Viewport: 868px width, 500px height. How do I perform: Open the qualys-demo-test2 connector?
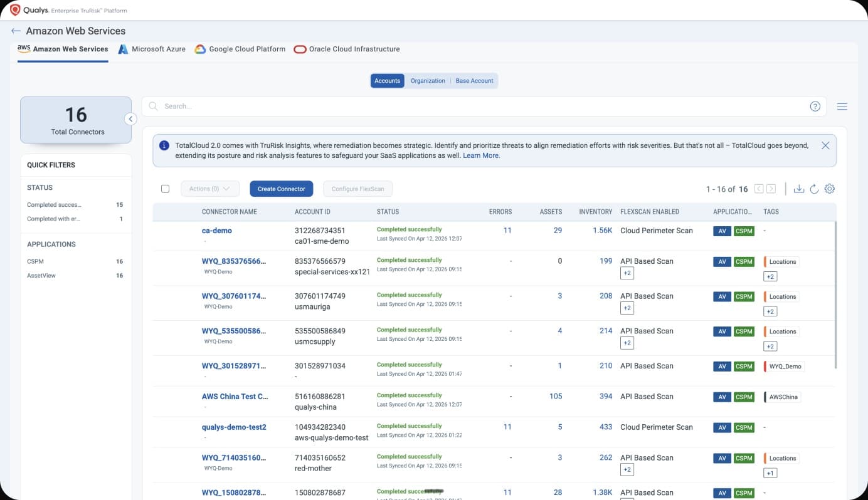[234, 427]
